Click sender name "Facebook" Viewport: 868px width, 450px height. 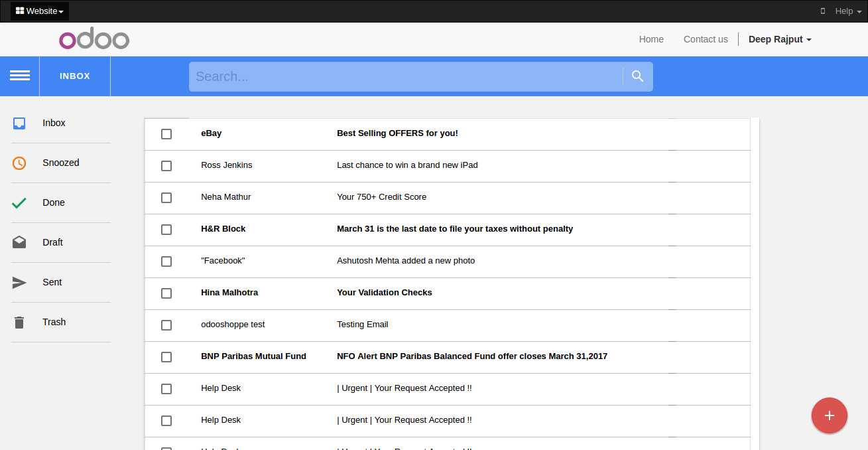coord(223,261)
